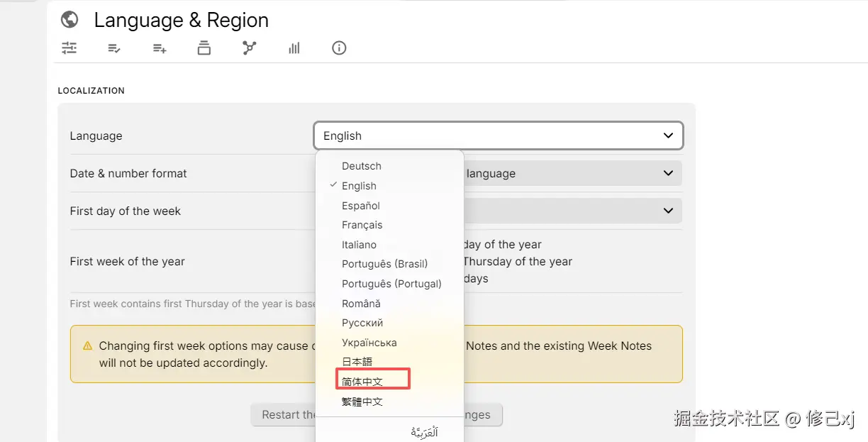Open the bar-chart Similar Notes icon
The height and width of the screenshot is (442, 868).
pyautogui.click(x=294, y=48)
